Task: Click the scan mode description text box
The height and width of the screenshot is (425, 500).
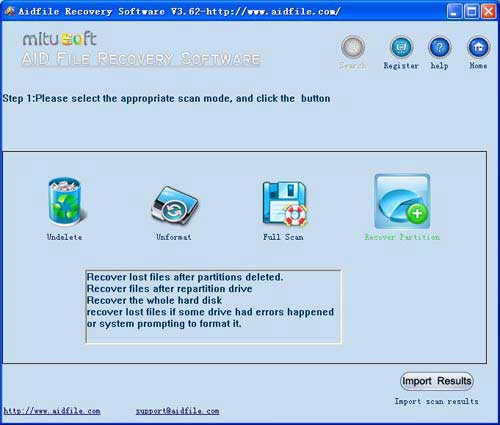Action: 213,306
